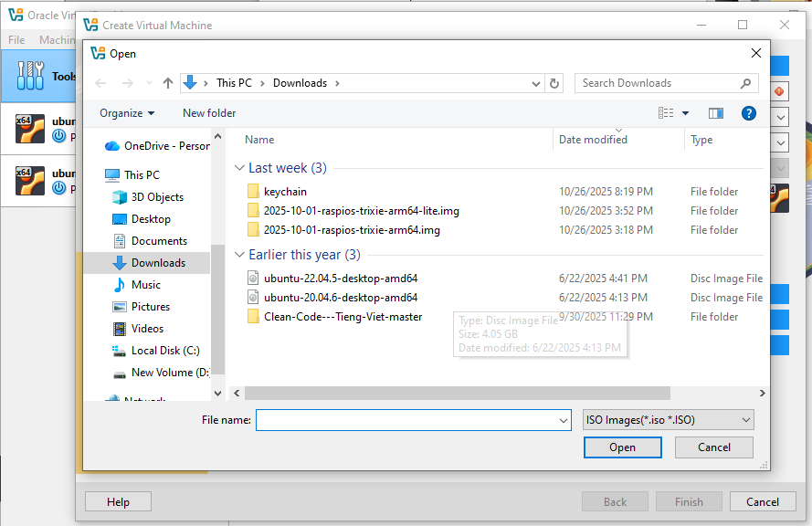Open the change view options dropdown
Viewport: 812px width, 526px height.
685,113
